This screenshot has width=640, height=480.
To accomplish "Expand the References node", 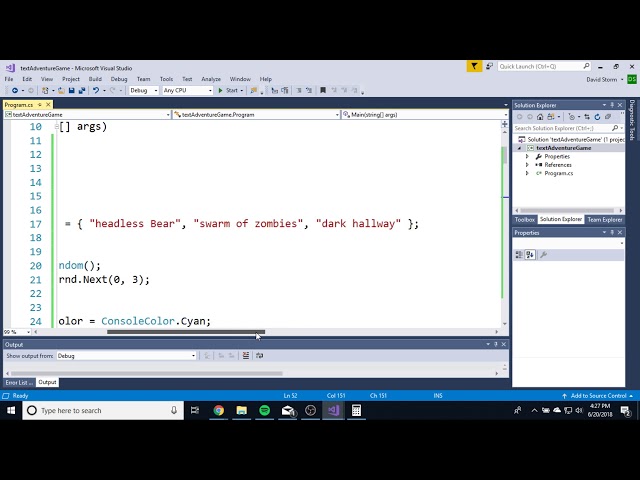I will click(527, 165).
